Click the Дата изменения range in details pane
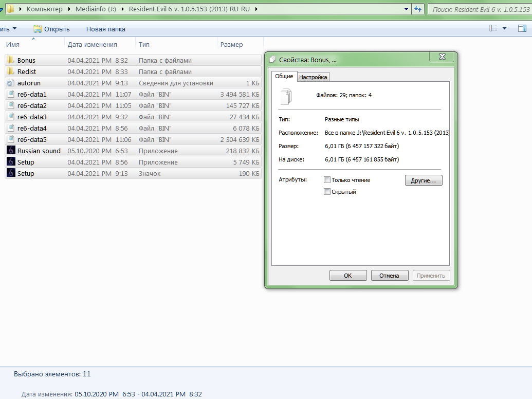Viewport: 532px width, 399px height. (x=138, y=394)
